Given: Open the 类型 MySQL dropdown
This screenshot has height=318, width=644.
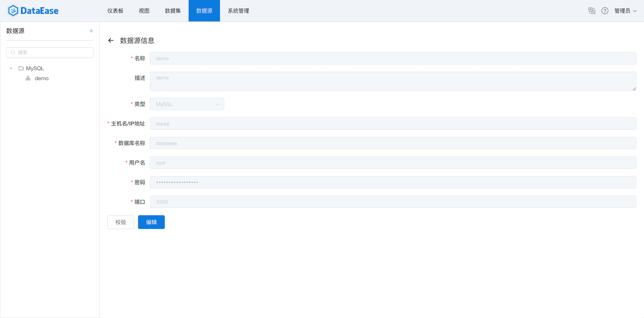Looking at the screenshot, I should tap(187, 104).
